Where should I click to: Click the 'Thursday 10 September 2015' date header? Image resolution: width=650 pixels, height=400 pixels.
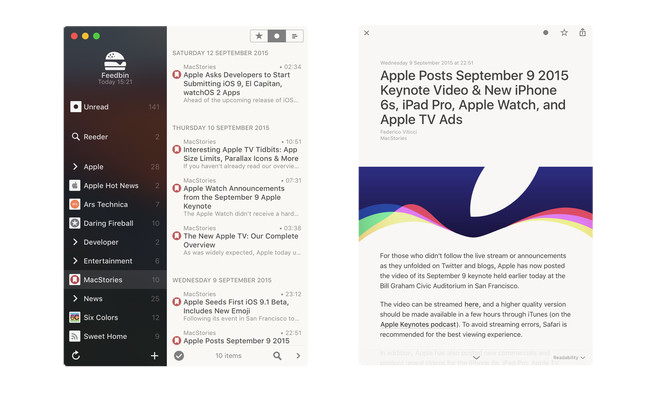tap(221, 128)
